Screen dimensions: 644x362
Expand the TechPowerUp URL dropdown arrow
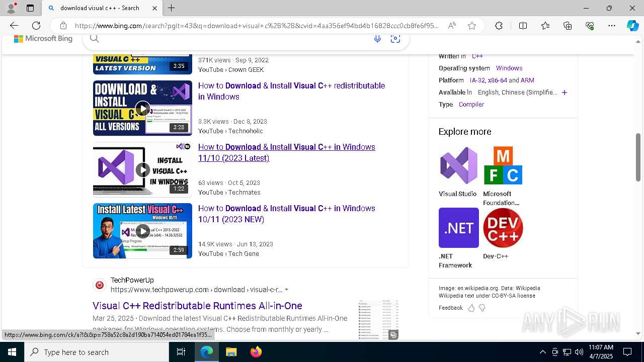tap(286, 290)
